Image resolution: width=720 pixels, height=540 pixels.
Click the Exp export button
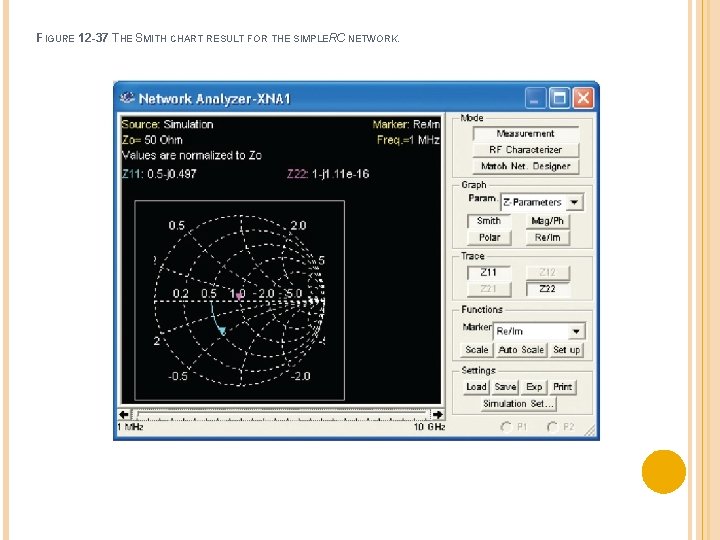pos(534,387)
